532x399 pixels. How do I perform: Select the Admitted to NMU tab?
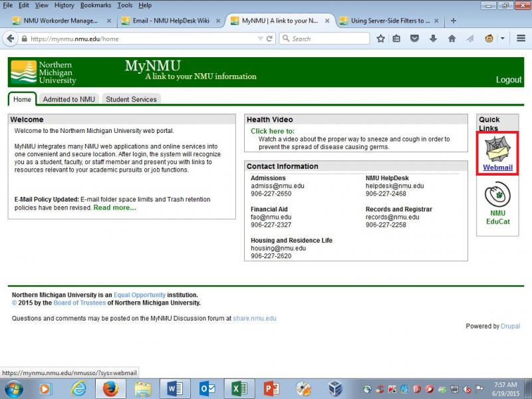pos(69,99)
